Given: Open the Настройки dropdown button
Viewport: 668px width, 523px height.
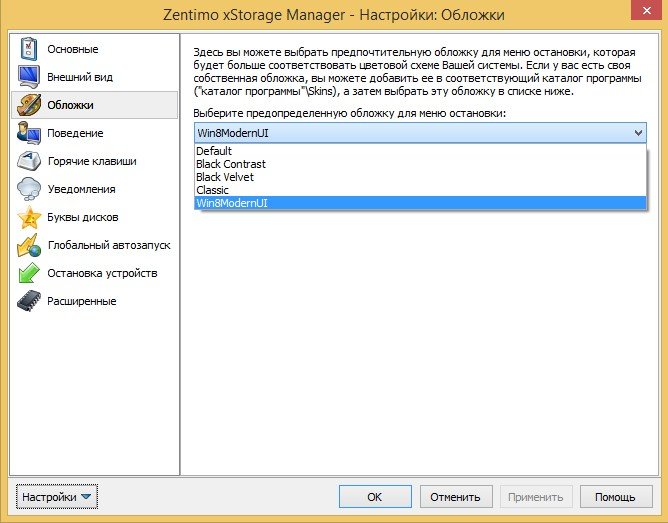Looking at the screenshot, I should 56,496.
